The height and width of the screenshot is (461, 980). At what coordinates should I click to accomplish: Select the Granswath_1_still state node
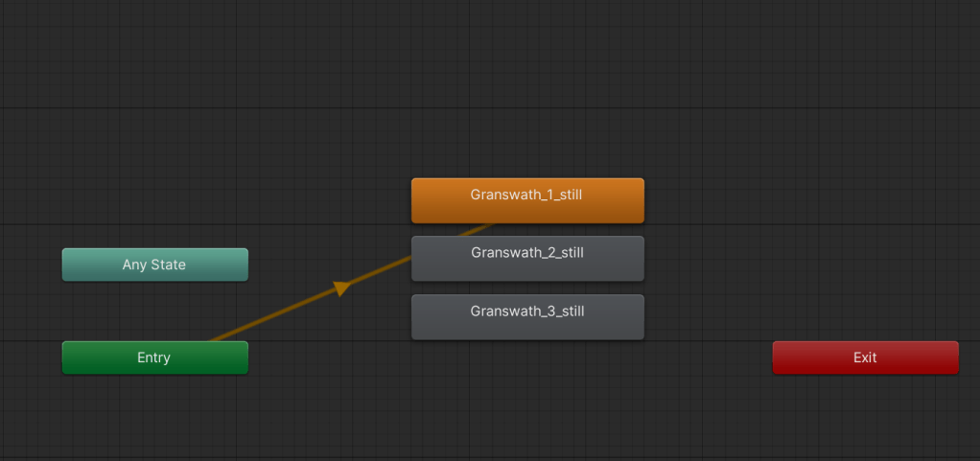click(527, 200)
